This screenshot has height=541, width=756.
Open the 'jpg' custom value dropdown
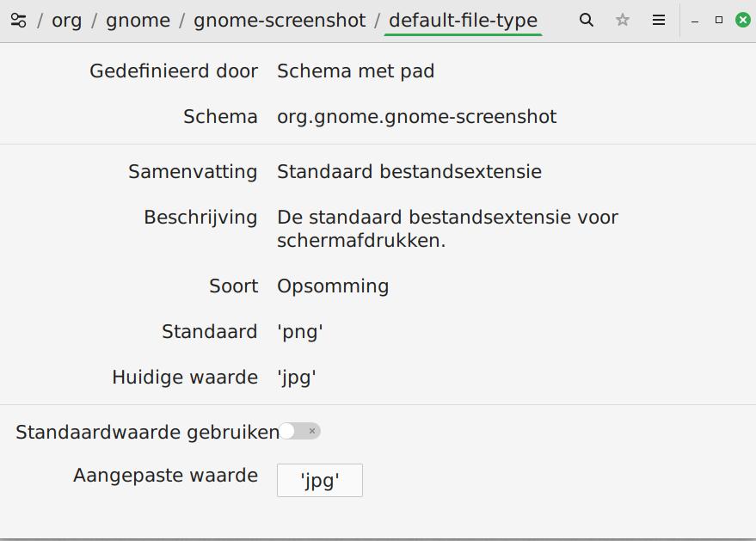320,480
